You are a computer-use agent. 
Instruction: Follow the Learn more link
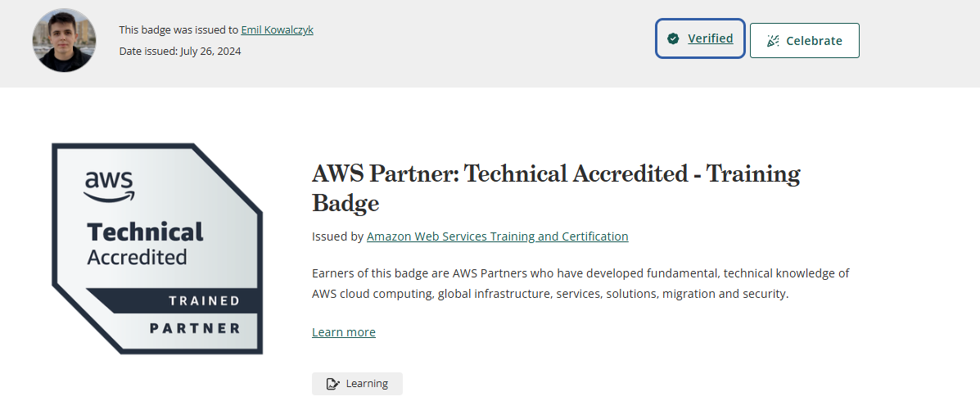(x=344, y=332)
